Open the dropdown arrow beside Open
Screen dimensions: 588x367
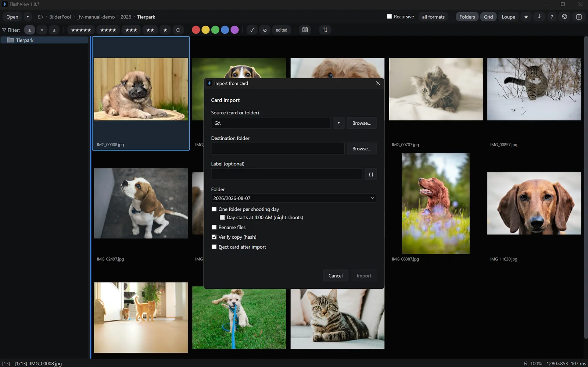click(x=28, y=17)
